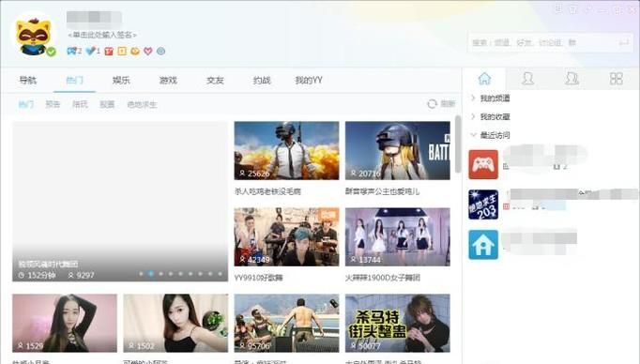Image resolution: width=640 pixels, height=364 pixels.
Task: Click the orange coin badge icon
Action: click(x=135, y=51)
